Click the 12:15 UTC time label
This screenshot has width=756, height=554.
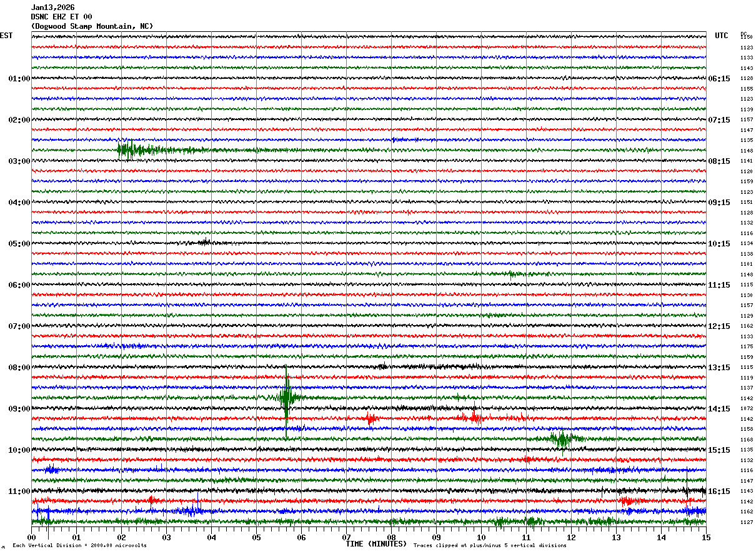tap(719, 326)
